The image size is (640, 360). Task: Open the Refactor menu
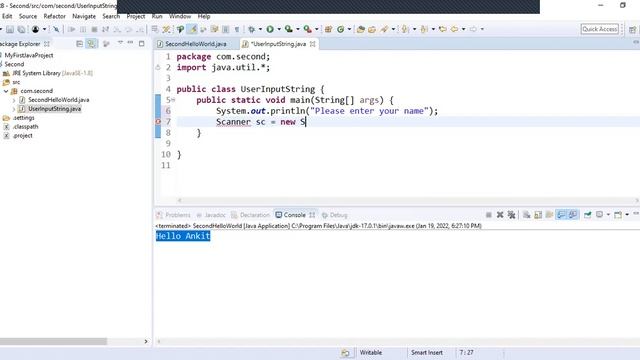pos(54,16)
